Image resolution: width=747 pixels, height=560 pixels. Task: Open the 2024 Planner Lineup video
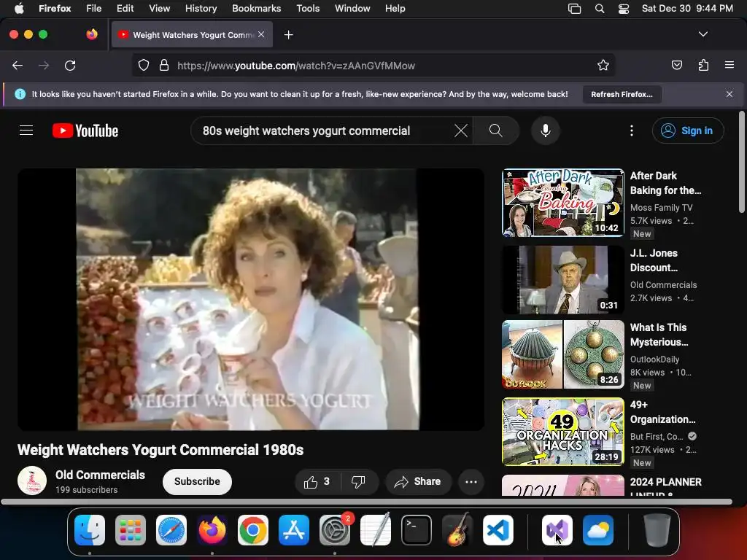[563, 486]
